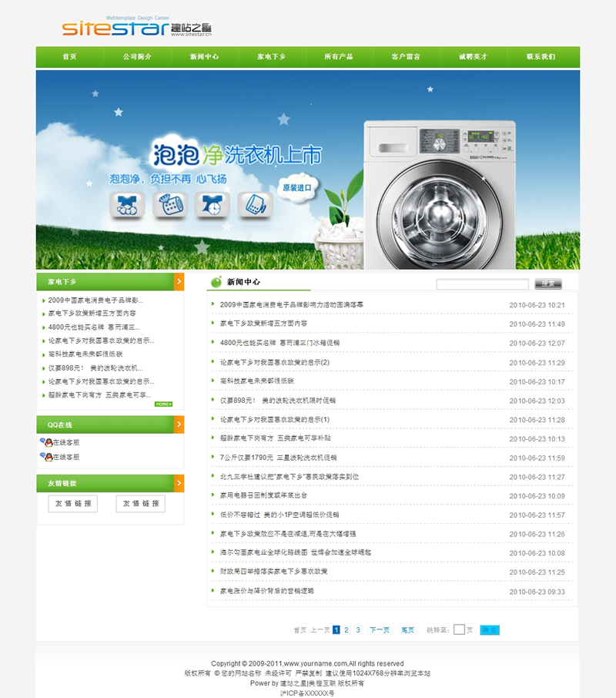Expand the 家电下乡 sidebar panel orange arrow
The image size is (616, 698).
[179, 282]
